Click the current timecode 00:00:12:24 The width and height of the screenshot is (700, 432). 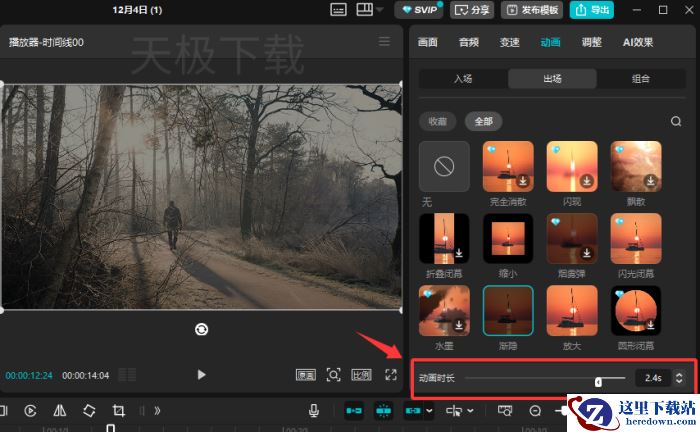(x=29, y=375)
